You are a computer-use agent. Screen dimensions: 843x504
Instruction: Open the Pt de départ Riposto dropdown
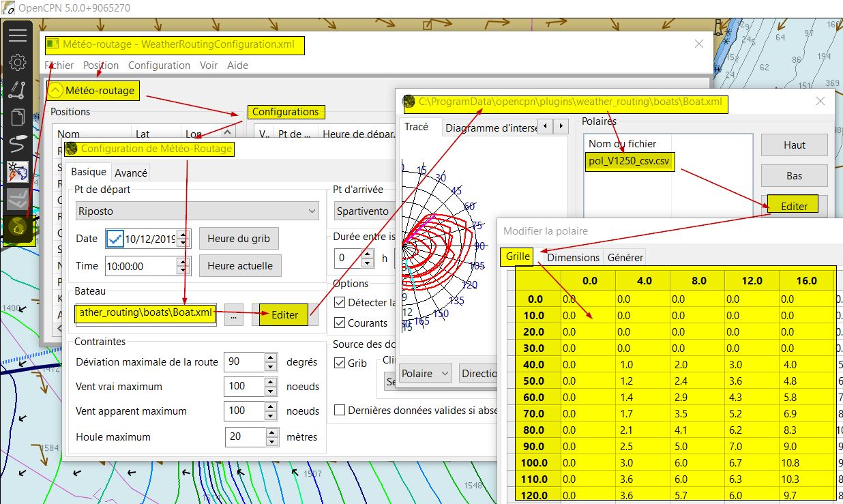[197, 211]
